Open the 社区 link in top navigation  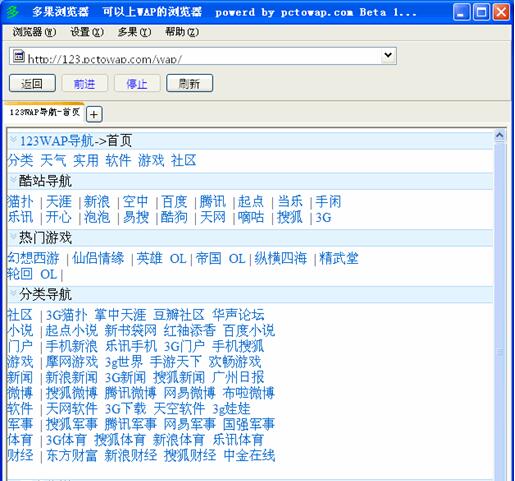click(x=183, y=160)
